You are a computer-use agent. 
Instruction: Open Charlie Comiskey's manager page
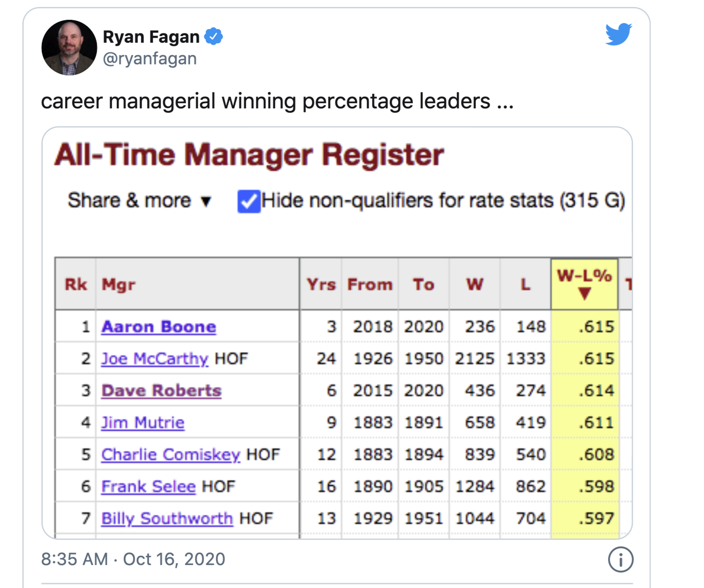tap(171, 454)
